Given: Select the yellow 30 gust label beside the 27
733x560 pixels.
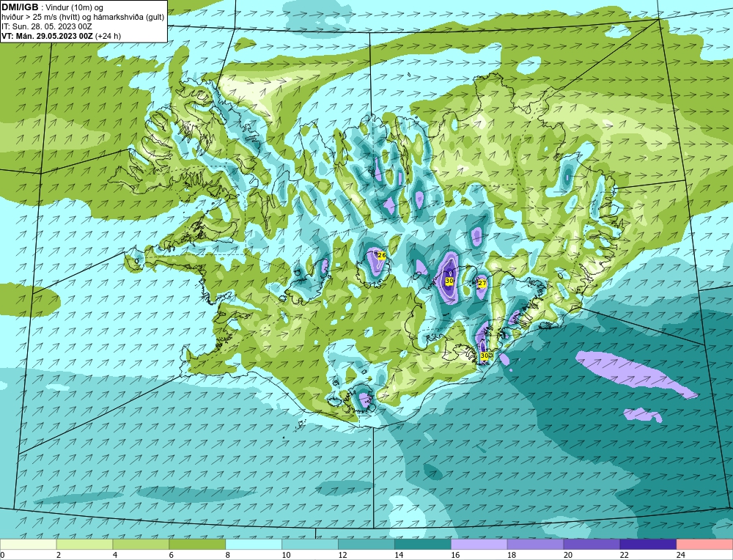Looking at the screenshot, I should pos(449,281).
